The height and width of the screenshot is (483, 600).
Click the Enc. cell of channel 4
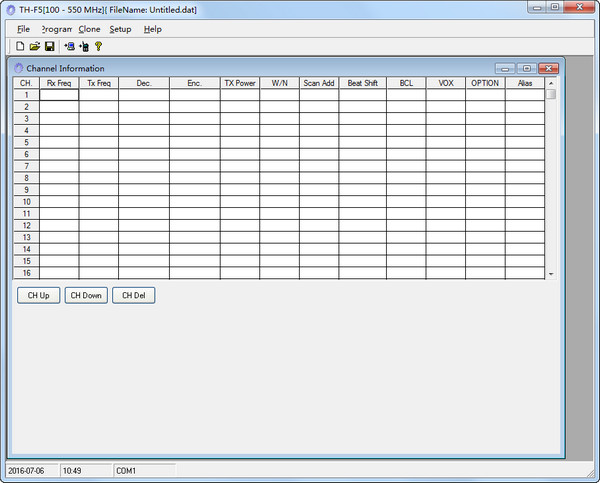195,131
